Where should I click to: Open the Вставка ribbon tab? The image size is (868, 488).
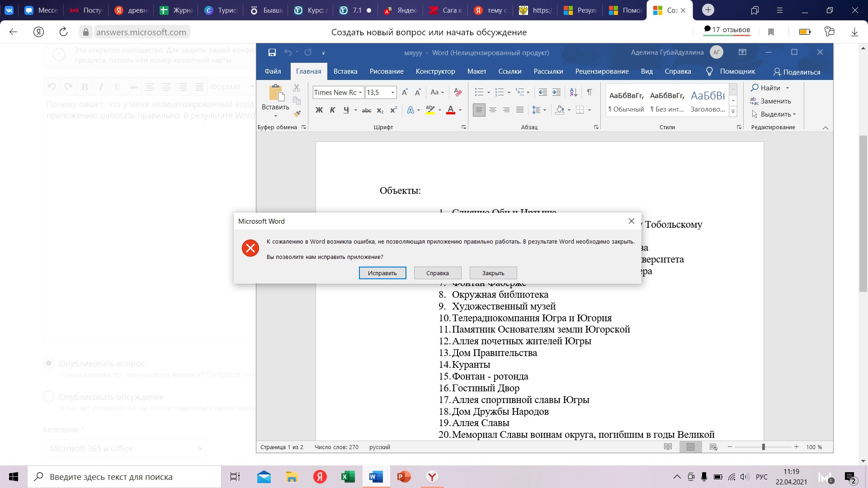(x=344, y=71)
